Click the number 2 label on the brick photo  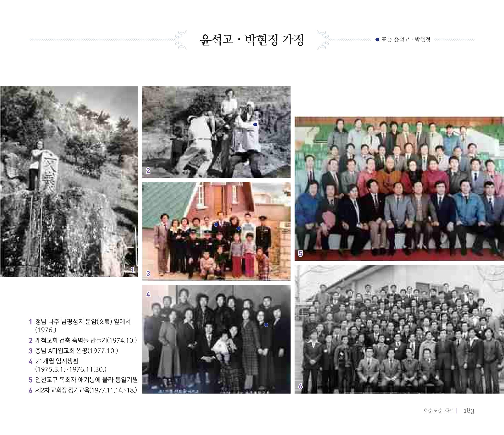148,171
